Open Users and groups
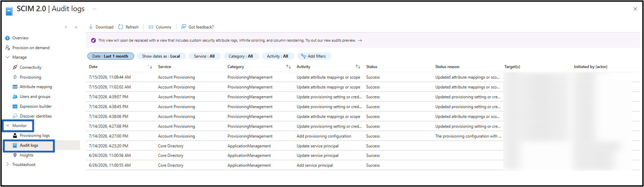 [x=35, y=97]
